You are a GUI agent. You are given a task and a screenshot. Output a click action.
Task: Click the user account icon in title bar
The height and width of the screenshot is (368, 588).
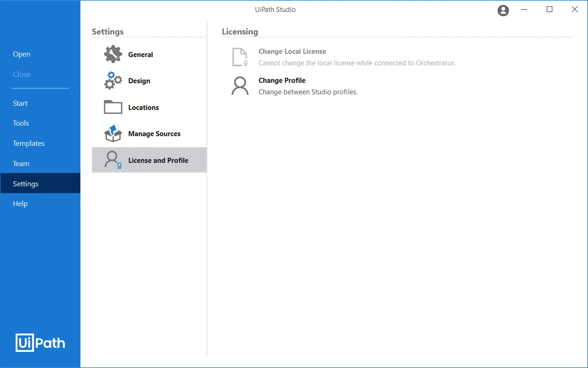coord(503,11)
